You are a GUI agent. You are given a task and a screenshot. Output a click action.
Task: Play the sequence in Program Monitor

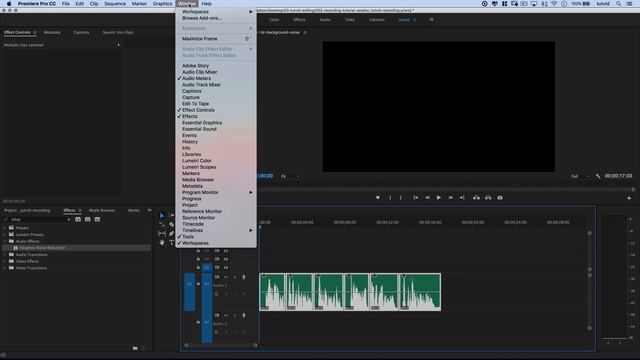pyautogui.click(x=439, y=198)
